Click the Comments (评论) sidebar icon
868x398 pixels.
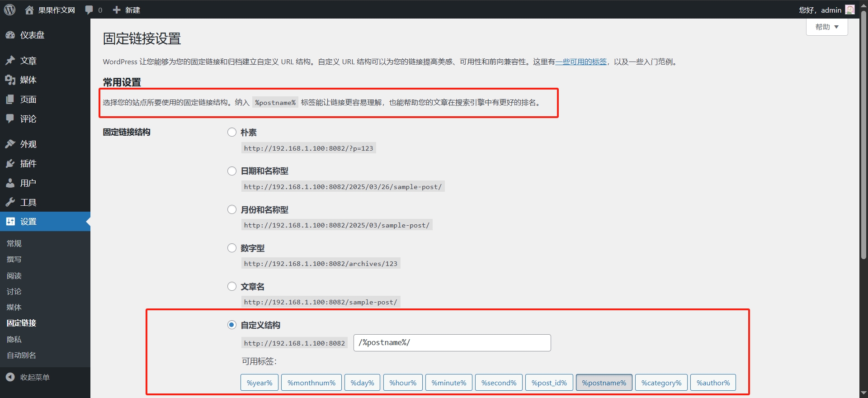tap(10, 119)
